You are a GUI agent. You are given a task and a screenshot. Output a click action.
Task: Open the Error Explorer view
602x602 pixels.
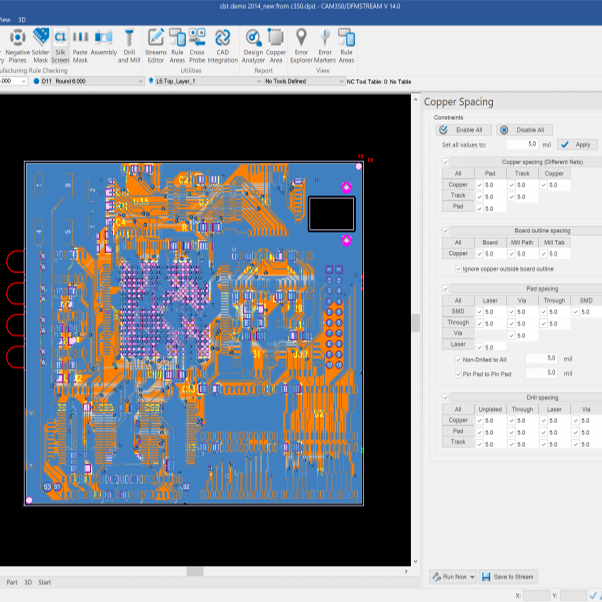(301, 46)
